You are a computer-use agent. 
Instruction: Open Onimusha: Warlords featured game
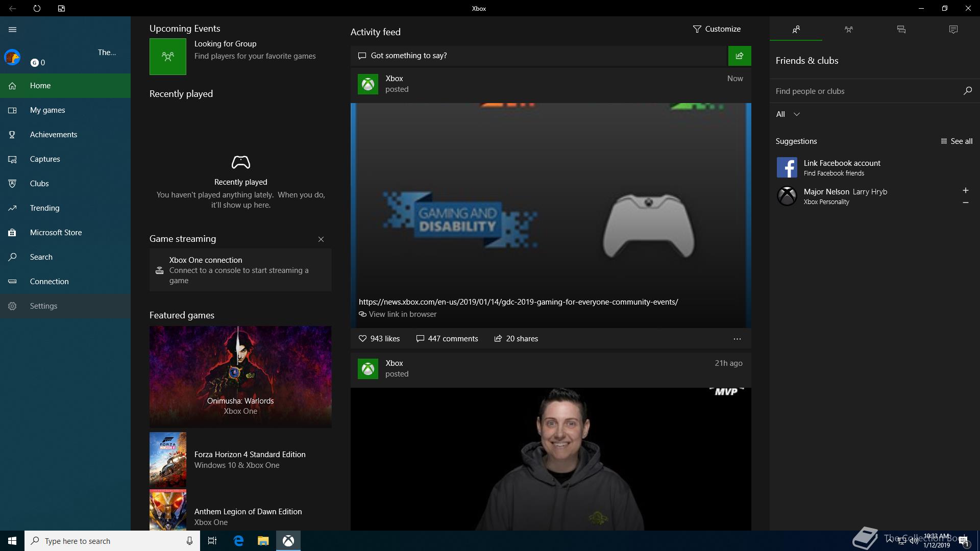[240, 377]
